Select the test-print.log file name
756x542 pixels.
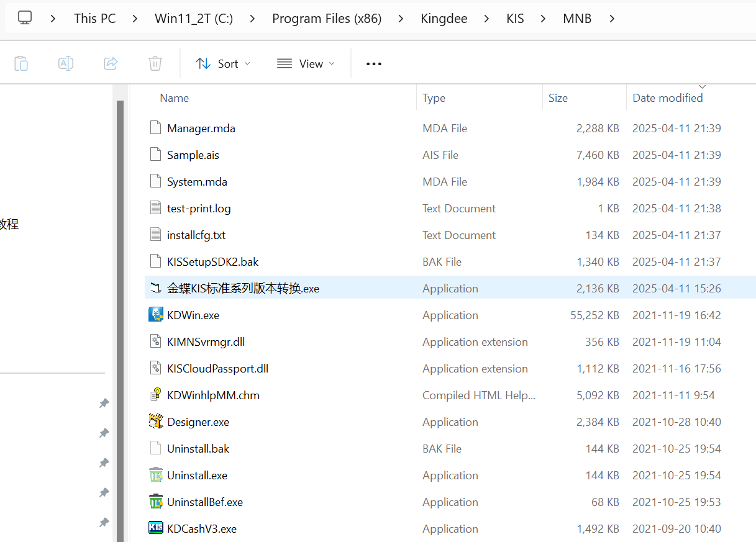coord(199,208)
